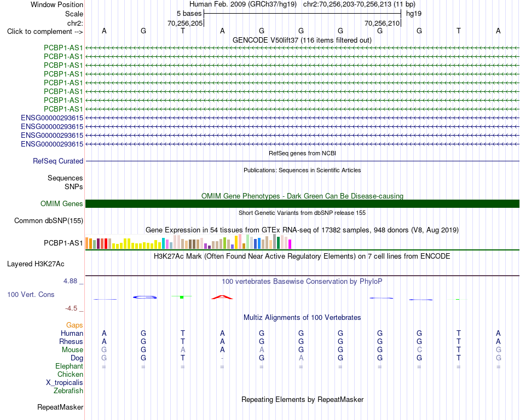Image resolution: width=520 pixels, height=420 pixels.
Task: Click the dash gap in the Dog row
Action: click(x=222, y=358)
